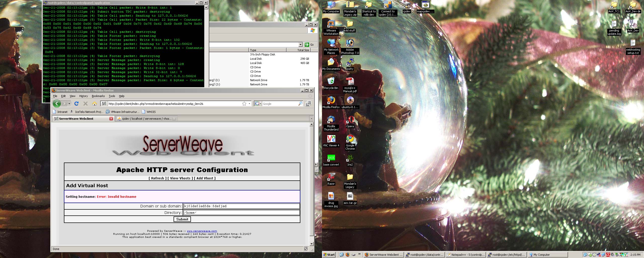644x258 pixels.
Task: Expand the Explorer address bar dropdown
Action: pos(300,45)
